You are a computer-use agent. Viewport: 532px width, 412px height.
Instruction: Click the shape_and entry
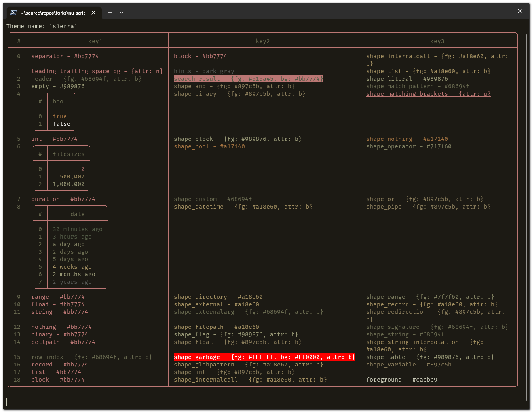pyautogui.click(x=234, y=86)
